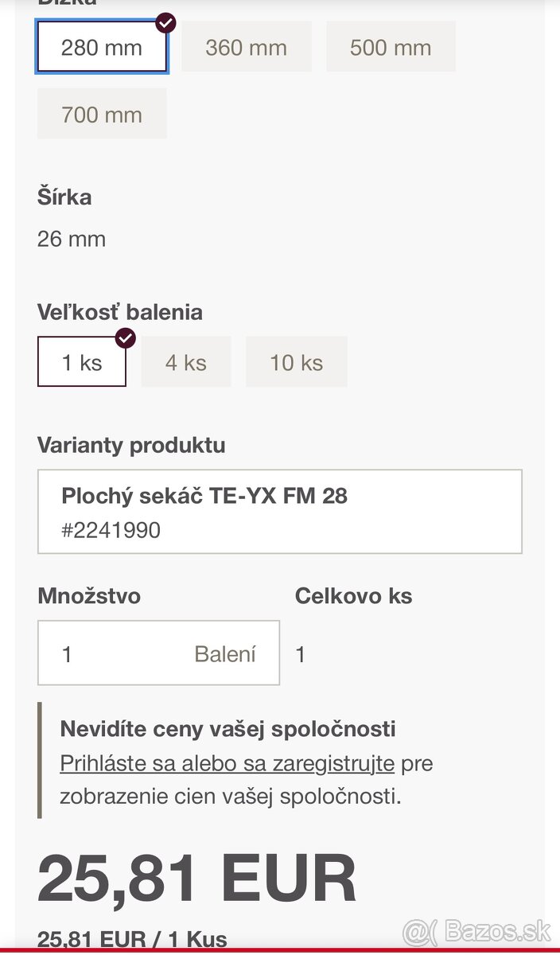The width and height of the screenshot is (560, 955).
Task: Click the 25,81 EUR / 1 Kus unit price
Action: 132,939
